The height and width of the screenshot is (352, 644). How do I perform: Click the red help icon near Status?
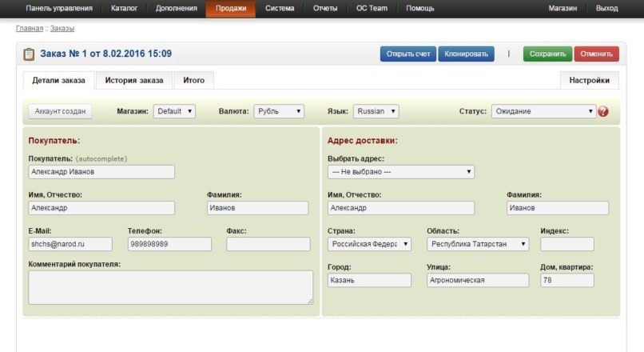click(x=603, y=112)
